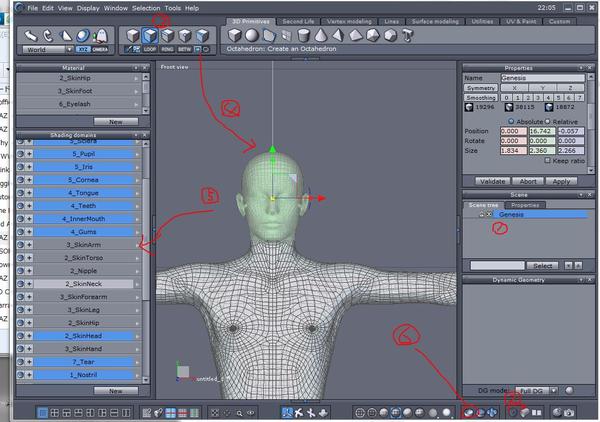Expand the 2_SkinHip material arrow
This screenshot has height=422, width=600.
[x=137, y=78]
